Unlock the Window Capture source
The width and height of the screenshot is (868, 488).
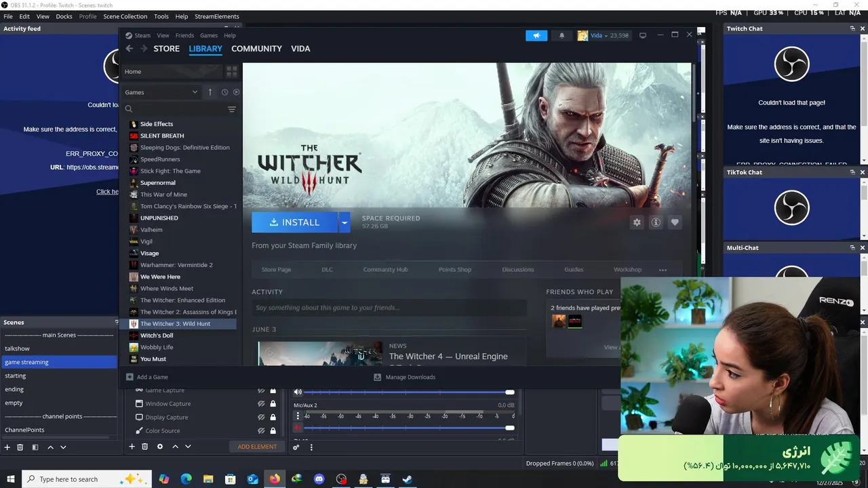tap(273, 404)
